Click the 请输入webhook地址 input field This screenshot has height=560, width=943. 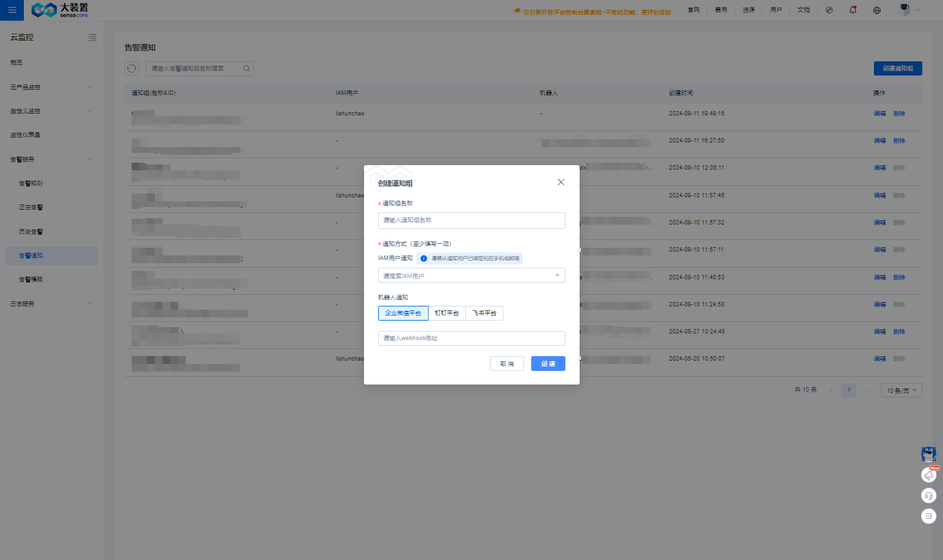(x=472, y=338)
